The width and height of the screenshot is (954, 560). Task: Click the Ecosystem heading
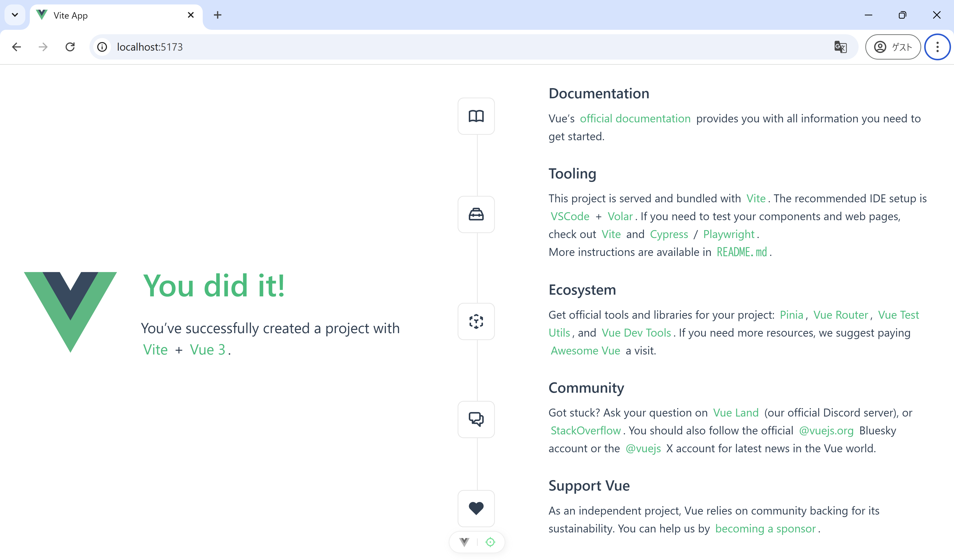(582, 290)
